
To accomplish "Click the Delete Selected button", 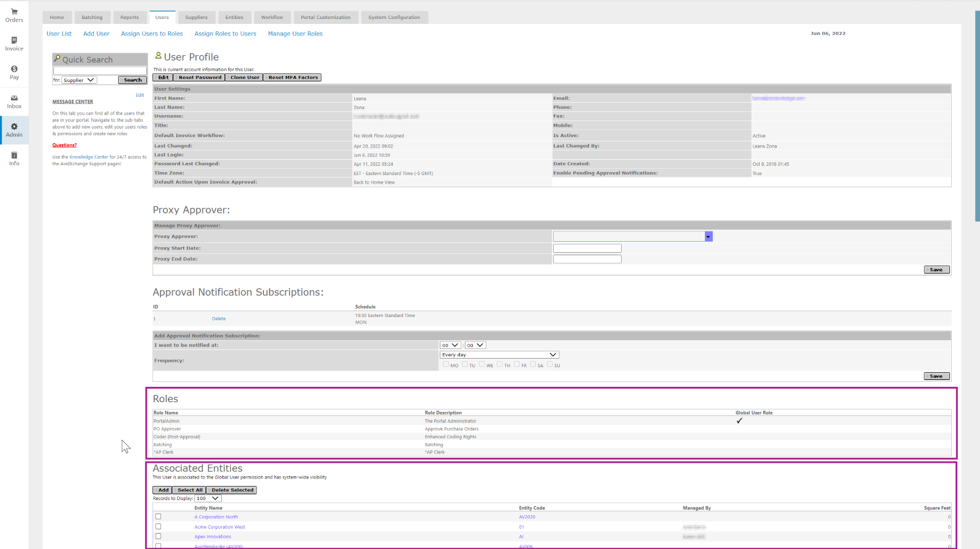I will (232, 490).
